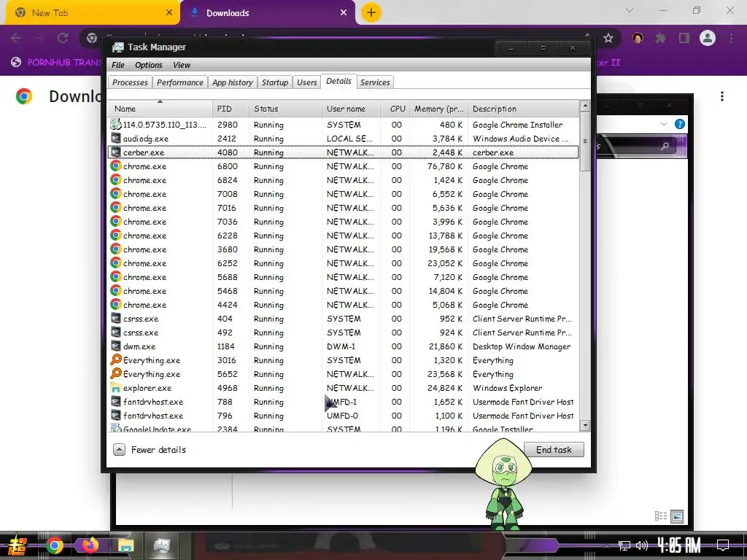Click the scrollbar down arrow in Task Manager
The image size is (747, 560).
[585, 425]
